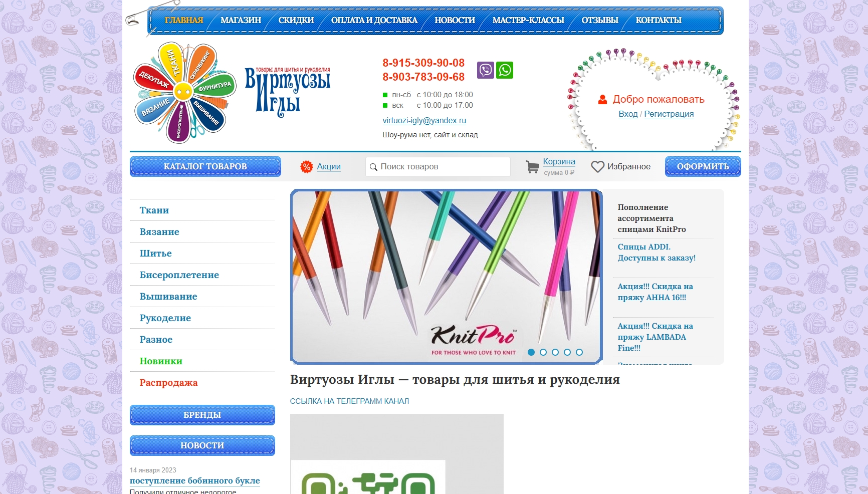Open the Вязание category
Image resolution: width=868 pixels, height=494 pixels.
(x=159, y=232)
